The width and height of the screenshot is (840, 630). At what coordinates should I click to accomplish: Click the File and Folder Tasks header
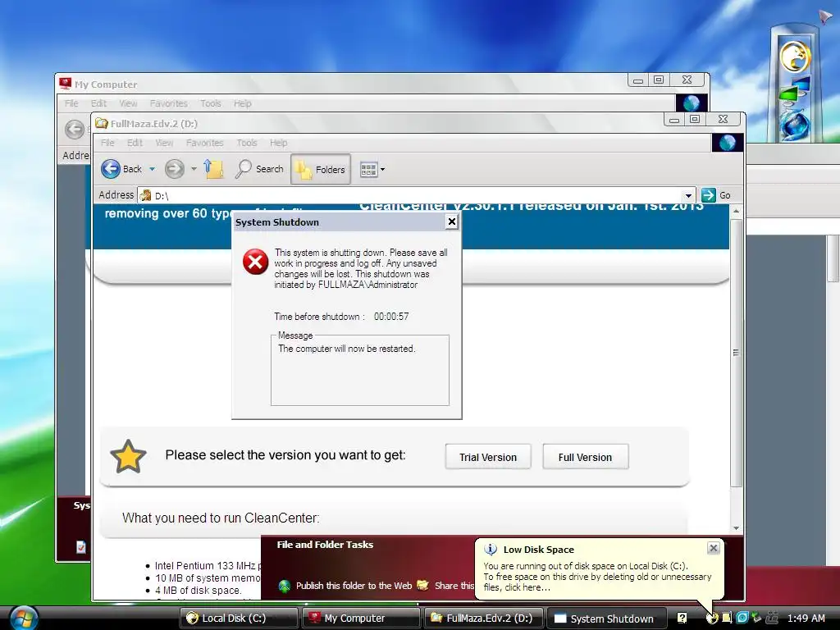(x=325, y=545)
